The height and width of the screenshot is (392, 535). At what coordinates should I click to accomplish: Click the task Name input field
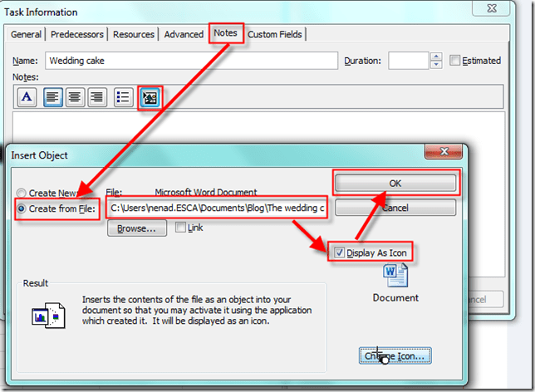coord(191,61)
